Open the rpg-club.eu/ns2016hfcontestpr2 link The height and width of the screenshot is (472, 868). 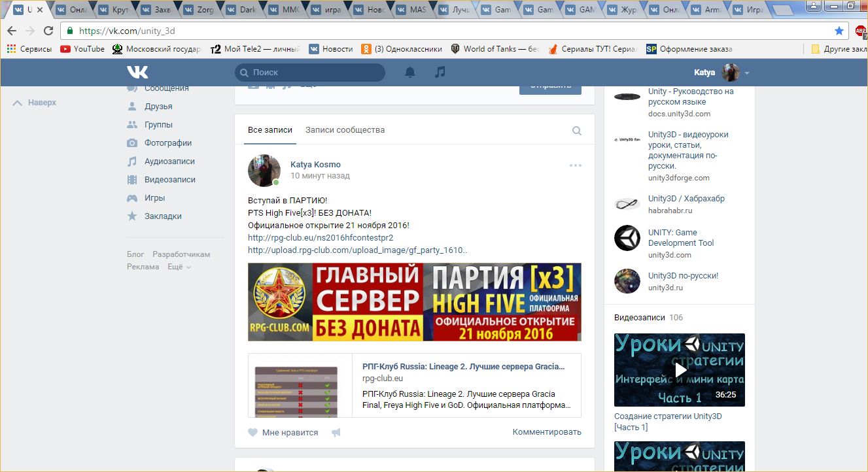coord(321,238)
